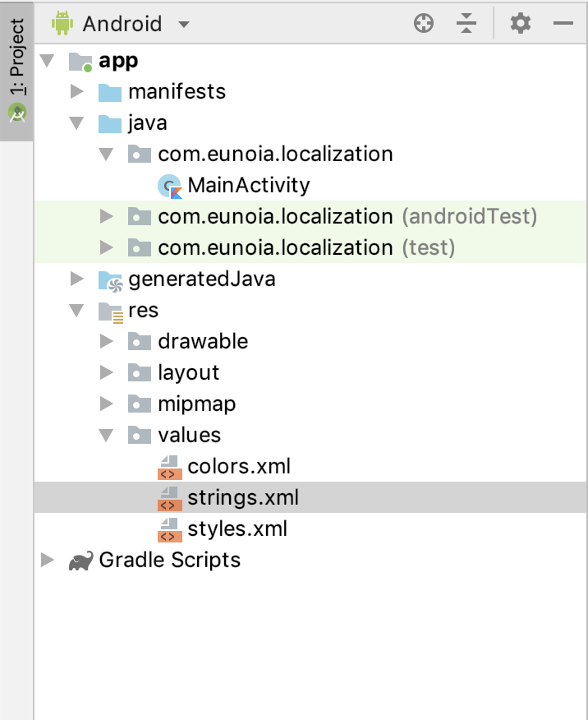Click the Collapse All icon
Viewport: 588px width, 720px height.
[x=466, y=23]
